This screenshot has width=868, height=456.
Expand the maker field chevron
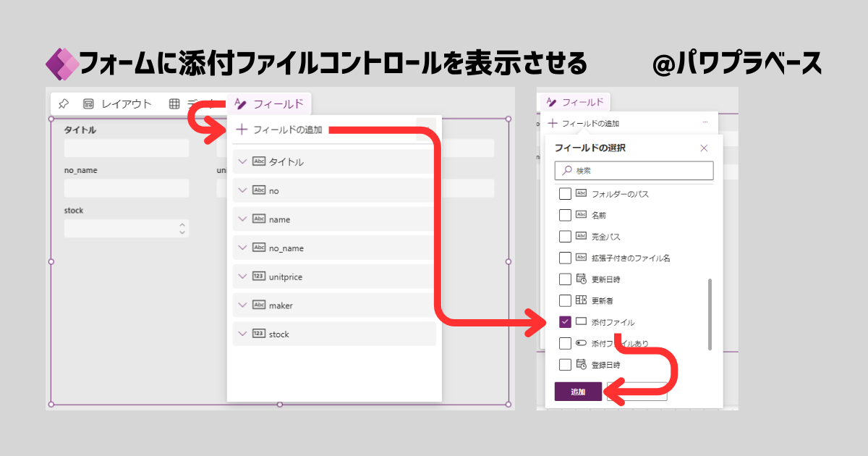[x=242, y=305]
